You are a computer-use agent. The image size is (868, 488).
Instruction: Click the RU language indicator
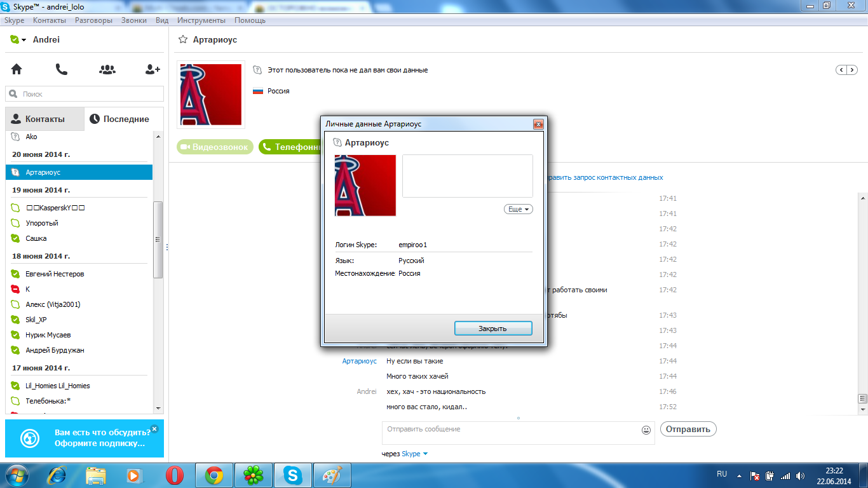[x=722, y=474]
